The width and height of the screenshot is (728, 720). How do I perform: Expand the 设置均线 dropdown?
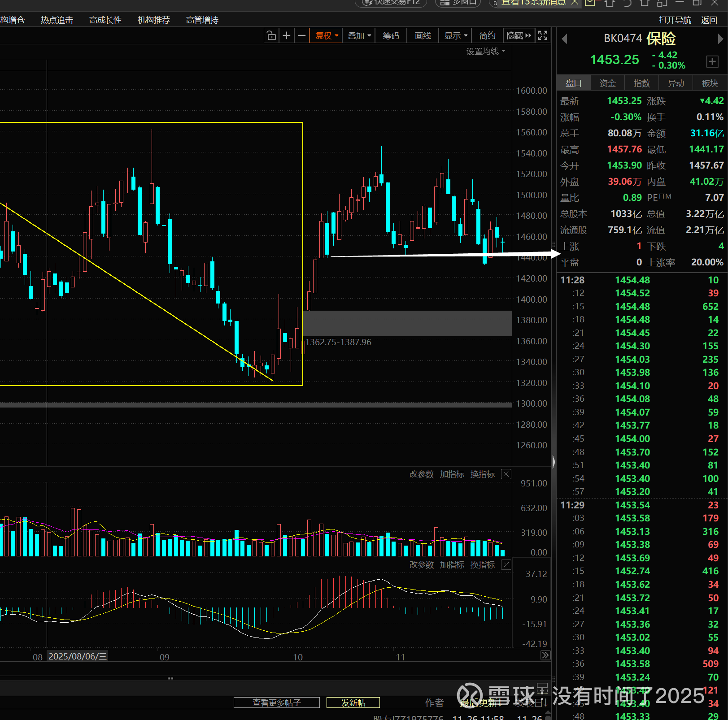pyautogui.click(x=486, y=51)
